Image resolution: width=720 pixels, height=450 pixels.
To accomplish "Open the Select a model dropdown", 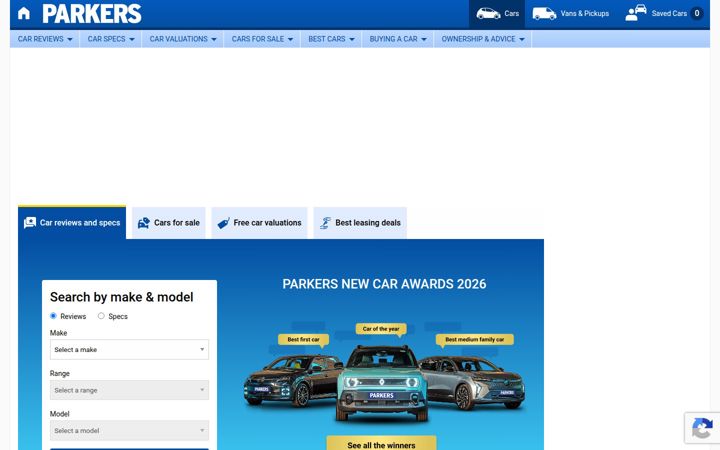I will (129, 430).
